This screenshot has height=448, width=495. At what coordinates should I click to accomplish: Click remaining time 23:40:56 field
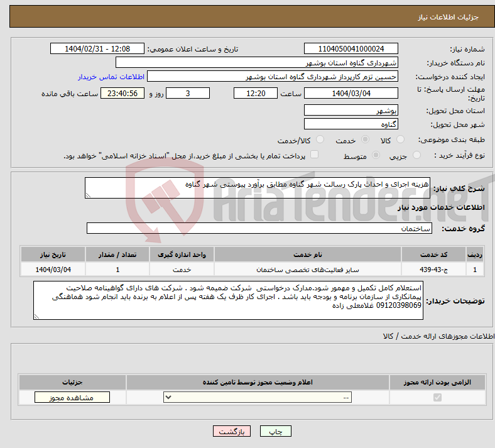(122, 93)
